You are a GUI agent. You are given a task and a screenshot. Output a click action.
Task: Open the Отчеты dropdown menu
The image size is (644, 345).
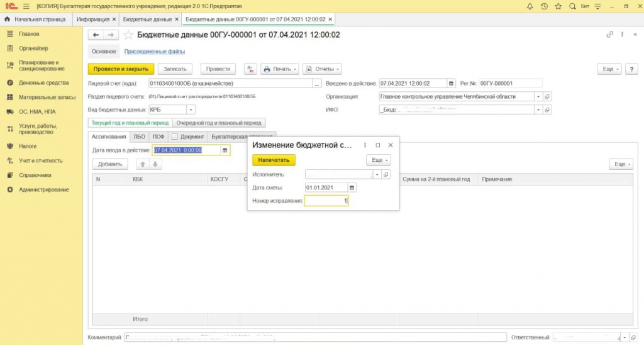(321, 69)
